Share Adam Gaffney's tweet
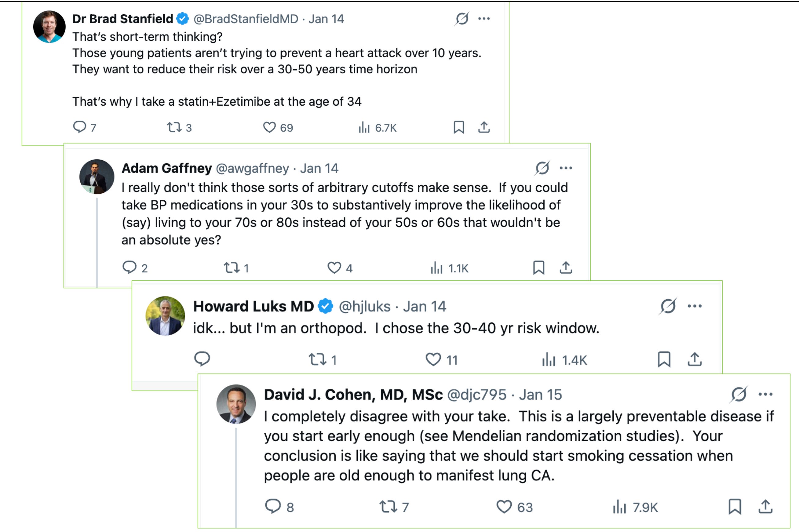 click(566, 268)
